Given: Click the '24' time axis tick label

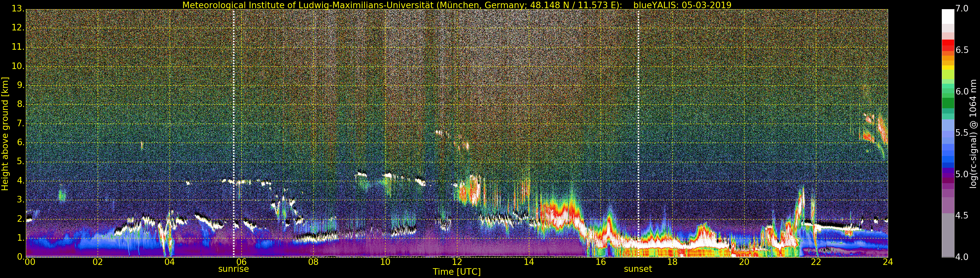Looking at the screenshot, I should point(888,262).
